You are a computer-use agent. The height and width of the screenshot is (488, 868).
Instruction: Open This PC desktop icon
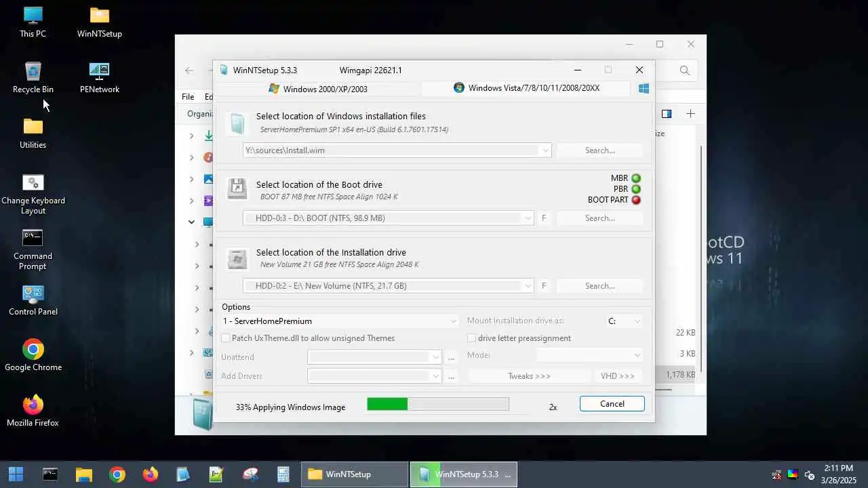click(x=33, y=22)
